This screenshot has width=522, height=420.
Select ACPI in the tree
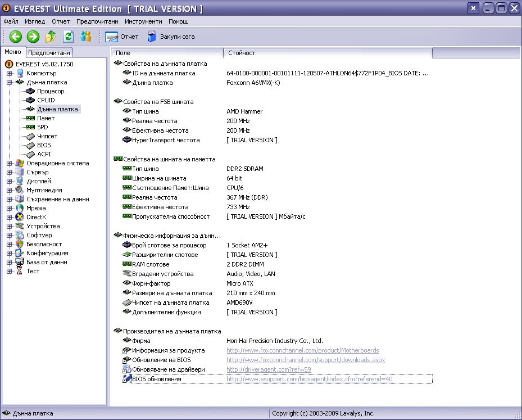(44, 154)
